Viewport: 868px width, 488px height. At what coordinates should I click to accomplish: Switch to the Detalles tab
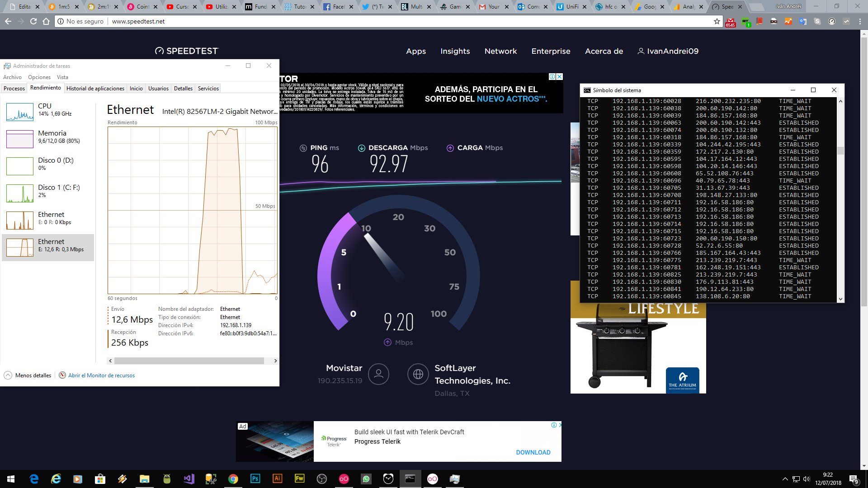pyautogui.click(x=183, y=89)
